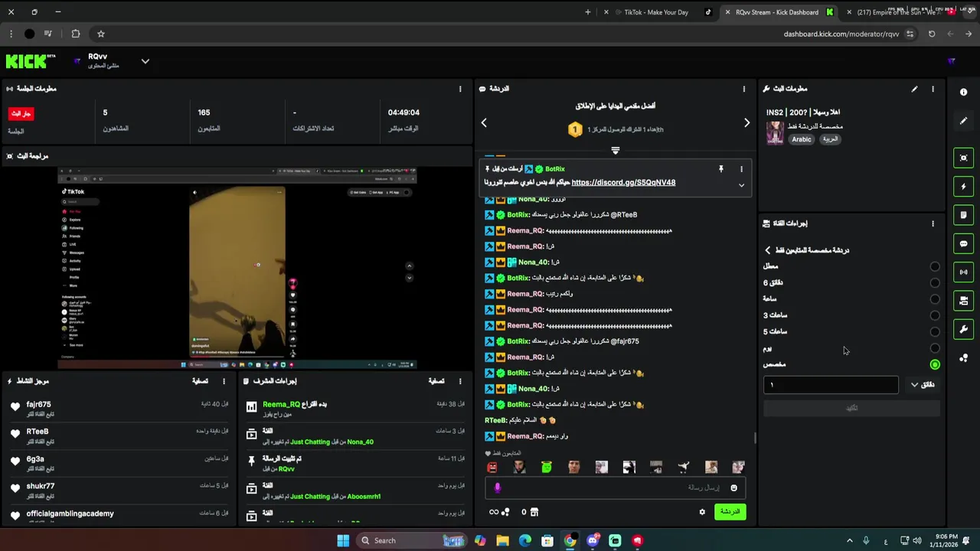Image resolution: width=980 pixels, height=551 pixels.
Task: Click the custom duration number field
Action: 831,385
